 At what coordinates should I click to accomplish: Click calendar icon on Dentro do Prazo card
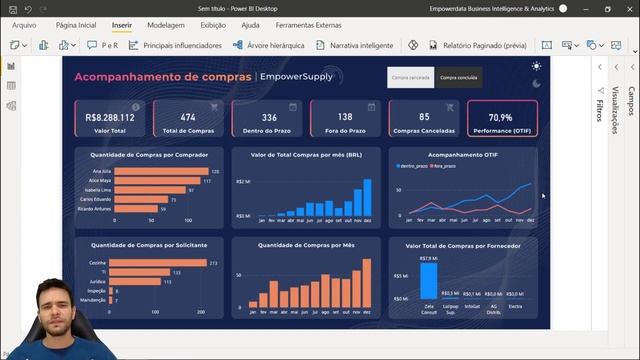[x=293, y=107]
